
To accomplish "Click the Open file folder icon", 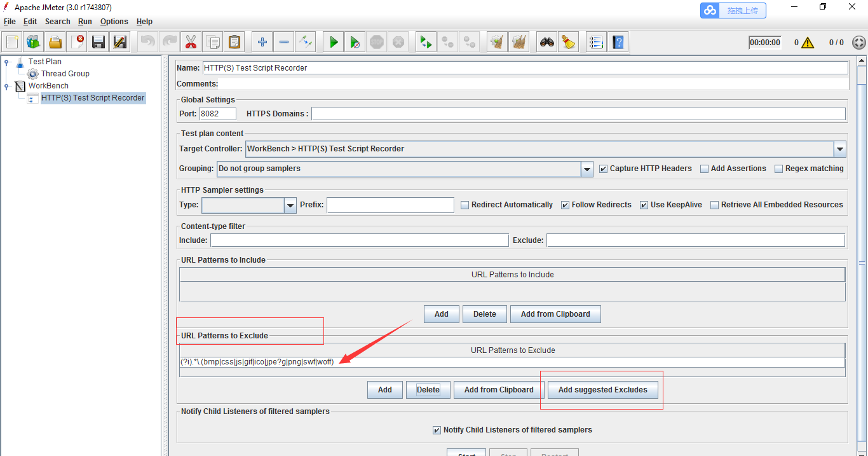I will (x=55, y=42).
